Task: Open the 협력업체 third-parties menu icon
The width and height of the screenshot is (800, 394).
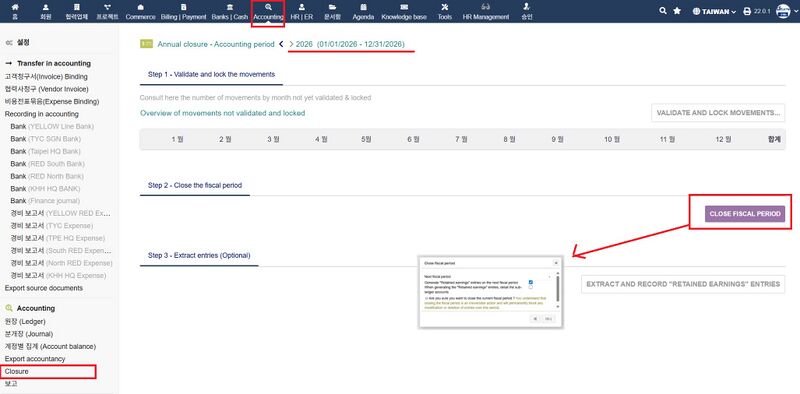Action: pyautogui.click(x=77, y=8)
